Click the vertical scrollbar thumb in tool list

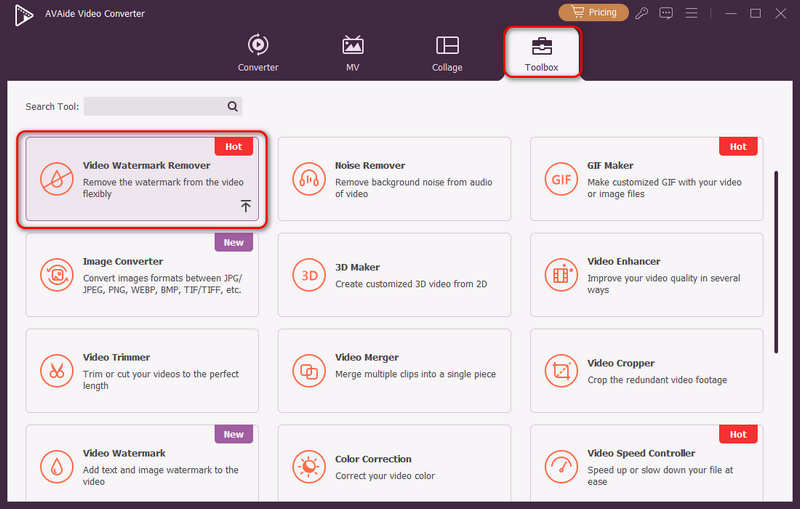point(776,262)
